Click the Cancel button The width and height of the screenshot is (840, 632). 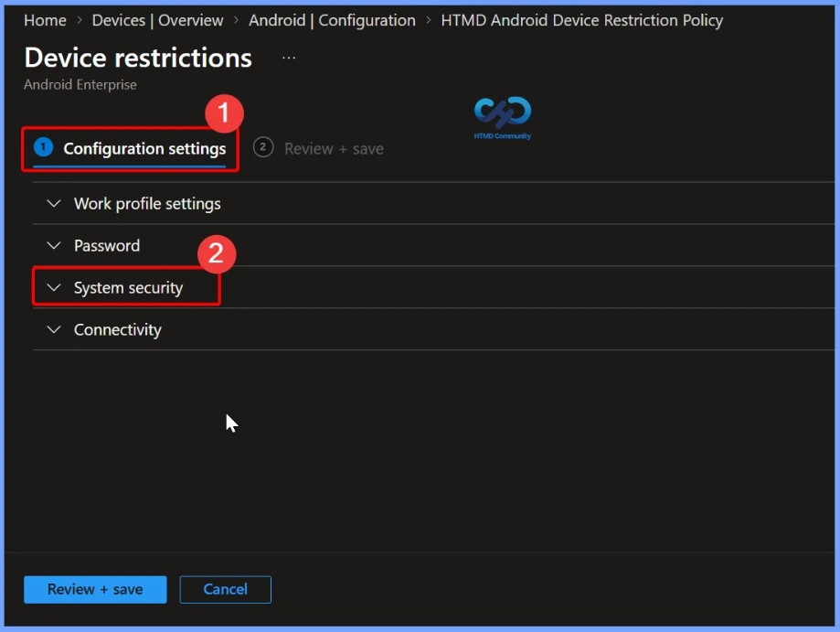pos(226,590)
